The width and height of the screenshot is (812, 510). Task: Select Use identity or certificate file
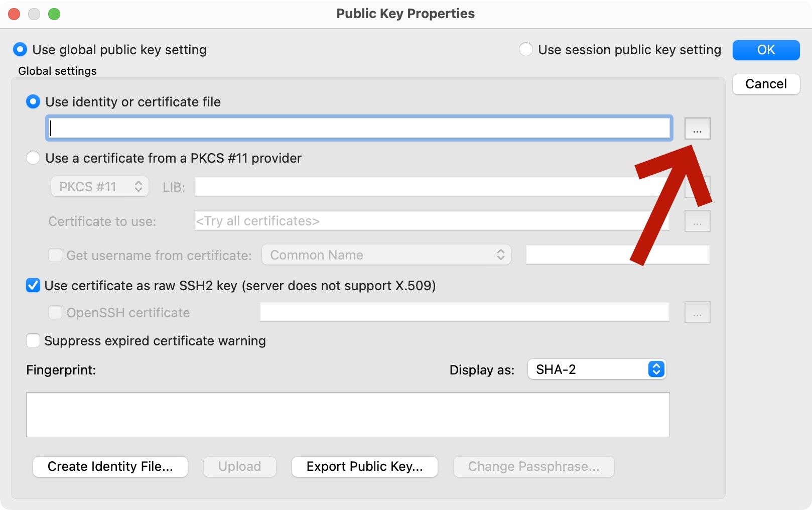[33, 102]
